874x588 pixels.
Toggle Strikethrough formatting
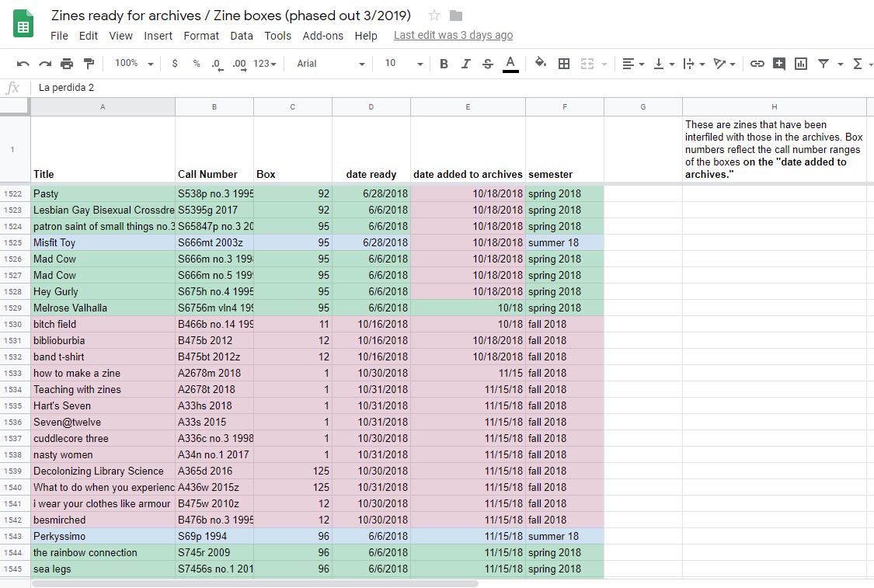(488, 64)
